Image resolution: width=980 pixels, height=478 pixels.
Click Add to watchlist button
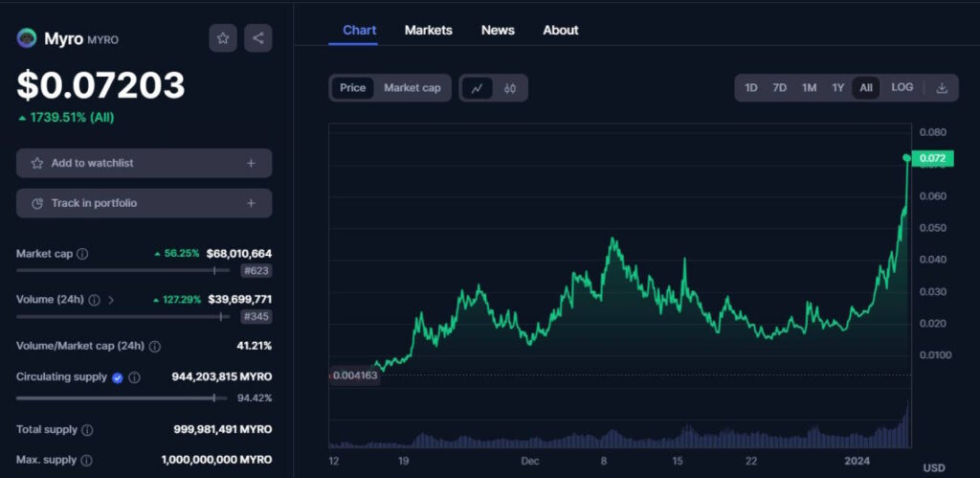coord(144,163)
